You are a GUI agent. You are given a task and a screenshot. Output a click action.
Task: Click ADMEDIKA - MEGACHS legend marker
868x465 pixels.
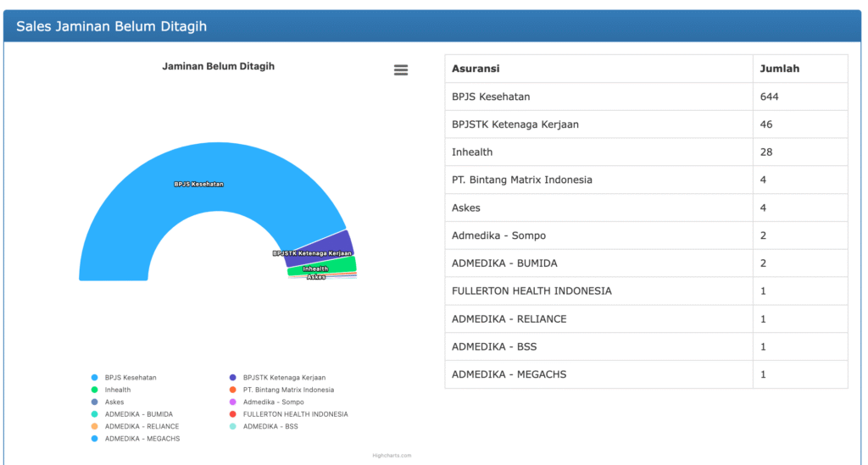[95, 439]
